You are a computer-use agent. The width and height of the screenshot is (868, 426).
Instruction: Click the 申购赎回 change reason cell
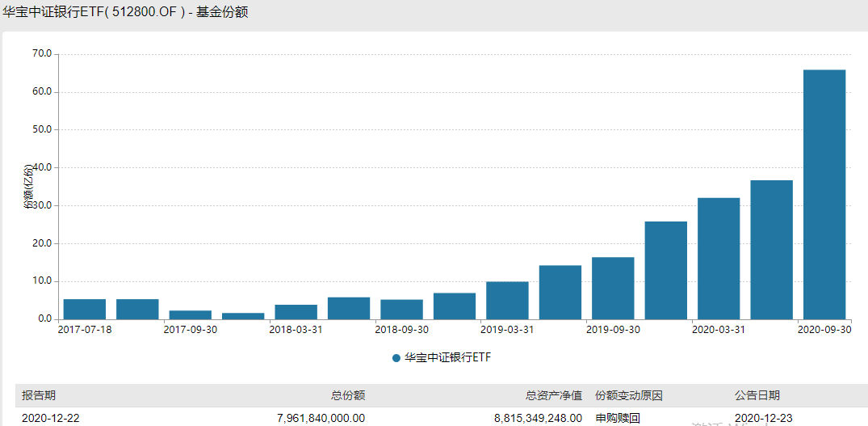[x=617, y=418]
